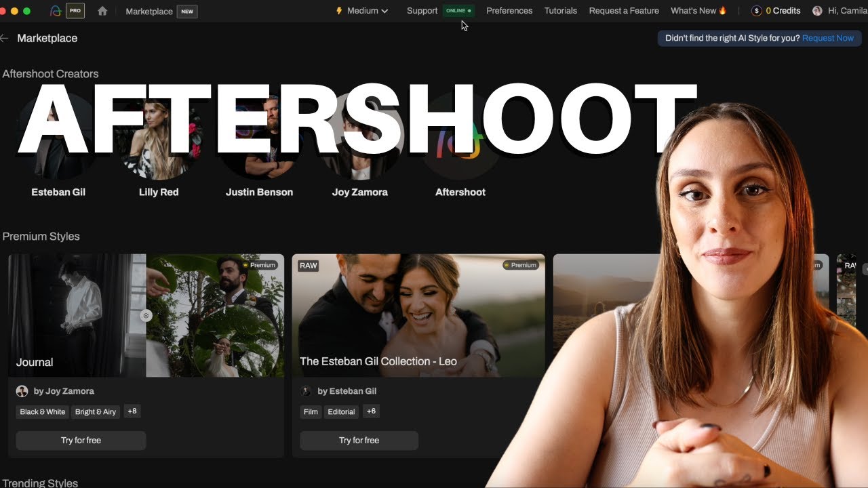This screenshot has width=868, height=488.
Task: Open author link by Esteban Gil
Action: coord(347,391)
